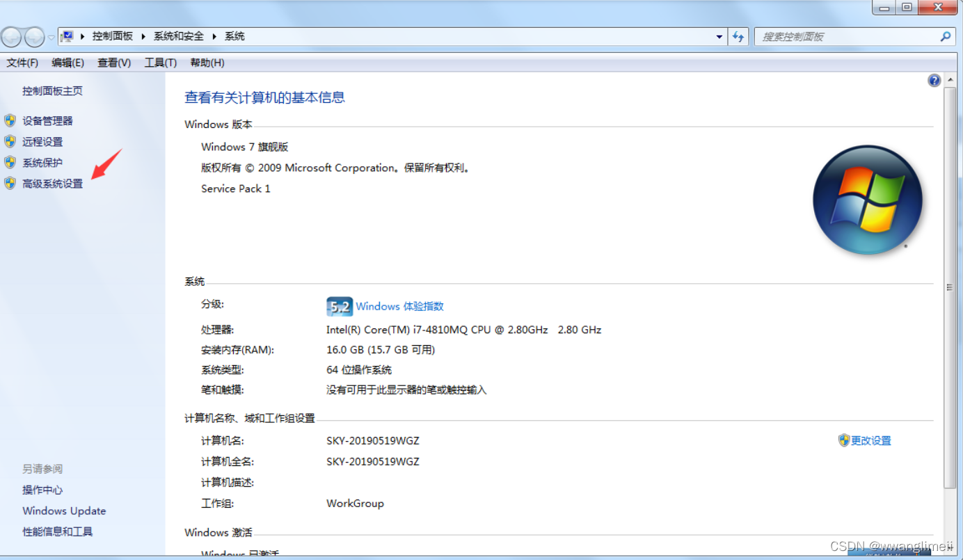
Task: Click the scrollbar up arrow
Action: coord(950,80)
